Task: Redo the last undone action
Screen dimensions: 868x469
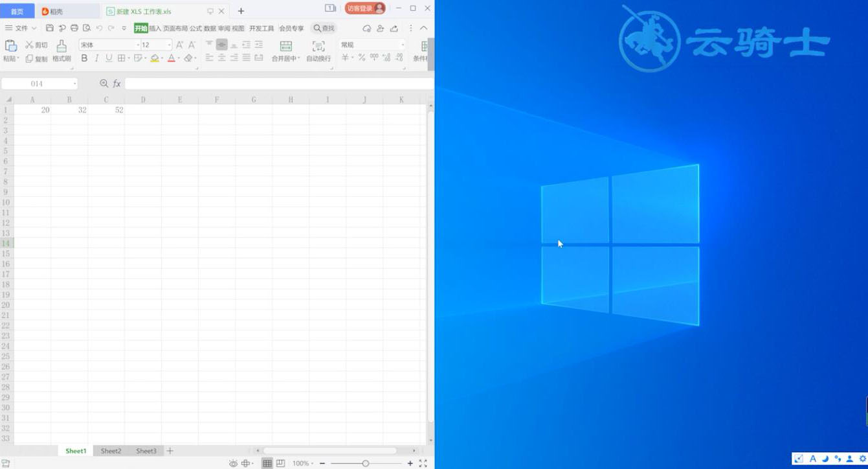Action: click(x=111, y=29)
